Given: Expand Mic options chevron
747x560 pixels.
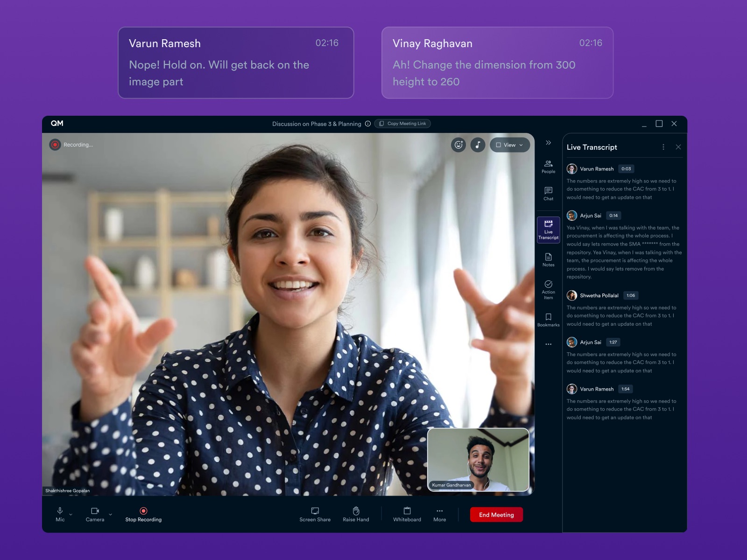Looking at the screenshot, I should [x=71, y=514].
